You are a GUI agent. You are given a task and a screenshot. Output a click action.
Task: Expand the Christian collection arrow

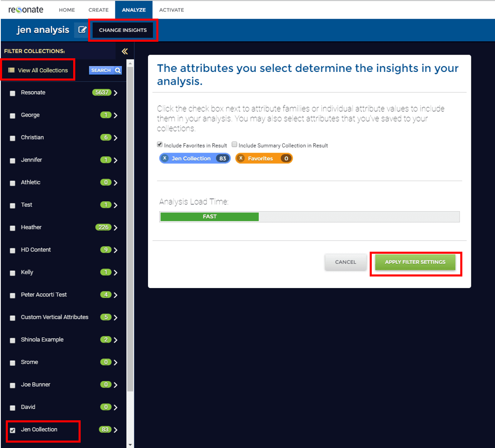pos(116,138)
